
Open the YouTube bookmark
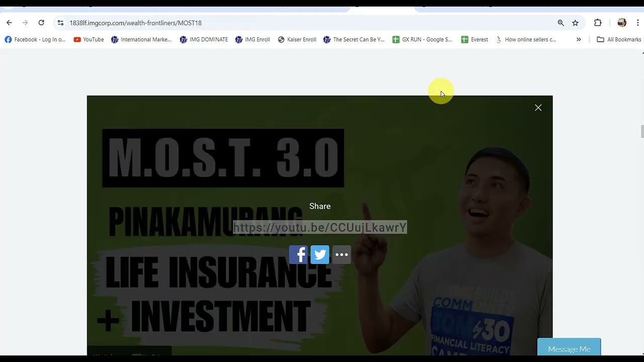click(89, 39)
